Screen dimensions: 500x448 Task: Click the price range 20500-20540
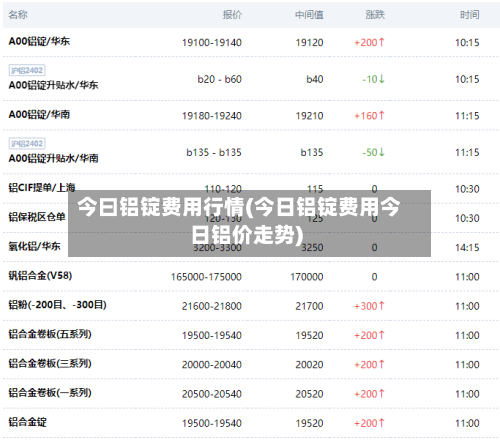(212, 394)
